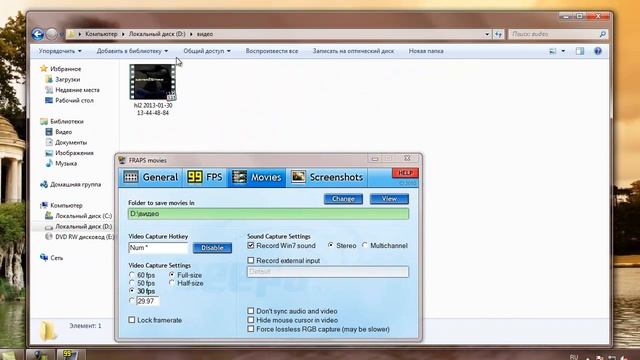Refresh the Explorer address bar
This screenshot has height=360, width=640.
point(498,34)
